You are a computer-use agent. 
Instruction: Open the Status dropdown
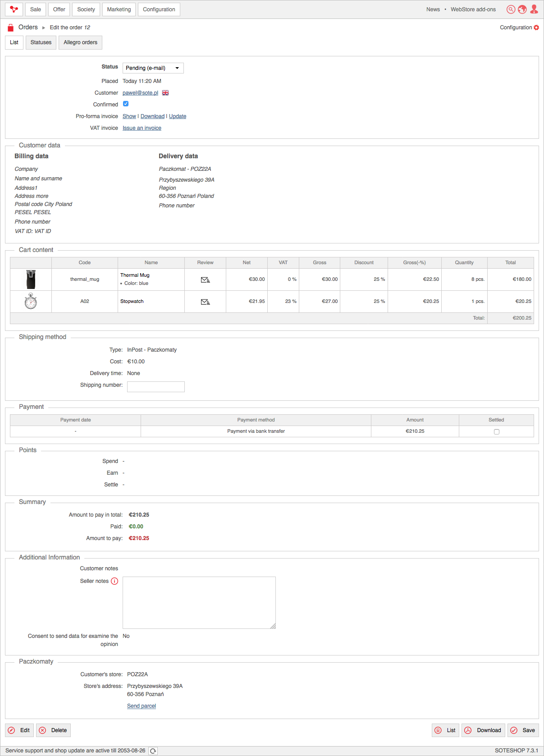[x=153, y=68]
